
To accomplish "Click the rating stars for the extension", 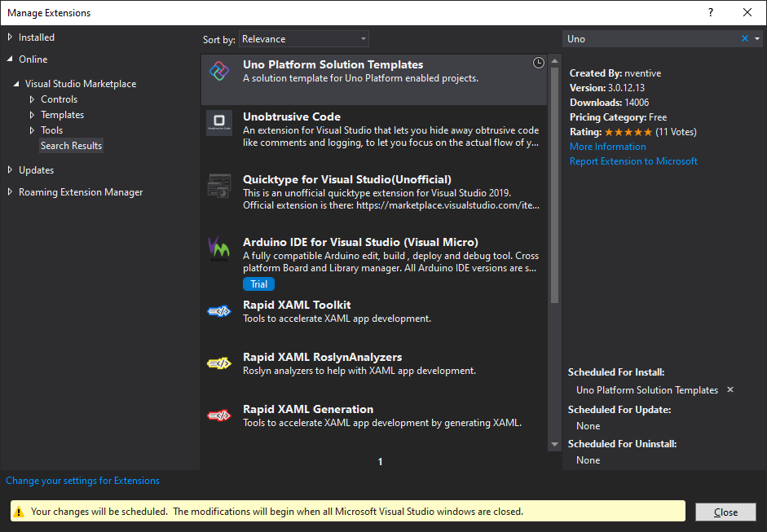I will point(628,132).
